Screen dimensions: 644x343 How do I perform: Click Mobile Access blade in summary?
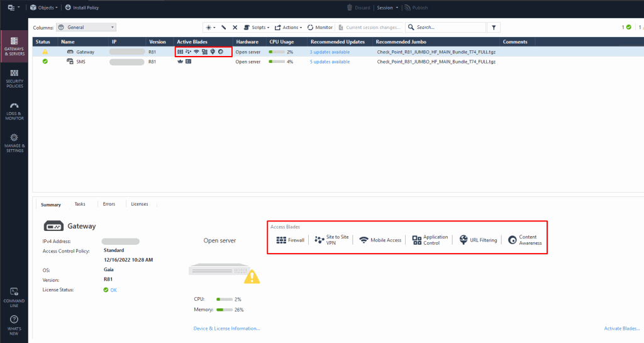click(380, 240)
